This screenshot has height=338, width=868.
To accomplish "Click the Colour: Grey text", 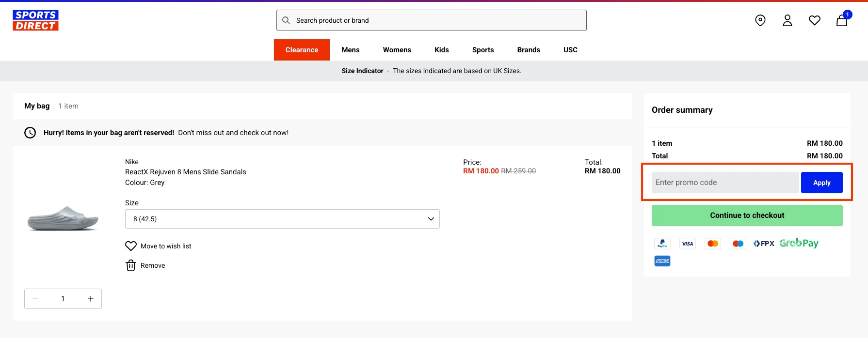I will [145, 183].
